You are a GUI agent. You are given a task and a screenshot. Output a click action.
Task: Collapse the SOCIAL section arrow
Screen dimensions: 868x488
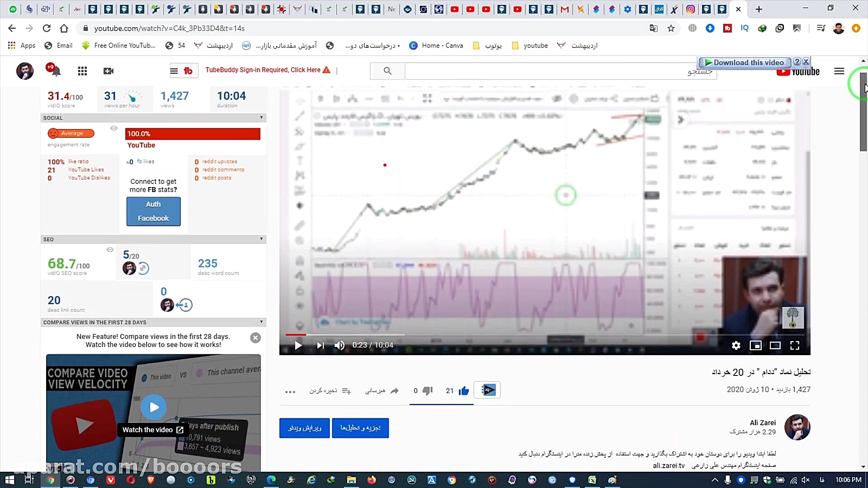261,117
